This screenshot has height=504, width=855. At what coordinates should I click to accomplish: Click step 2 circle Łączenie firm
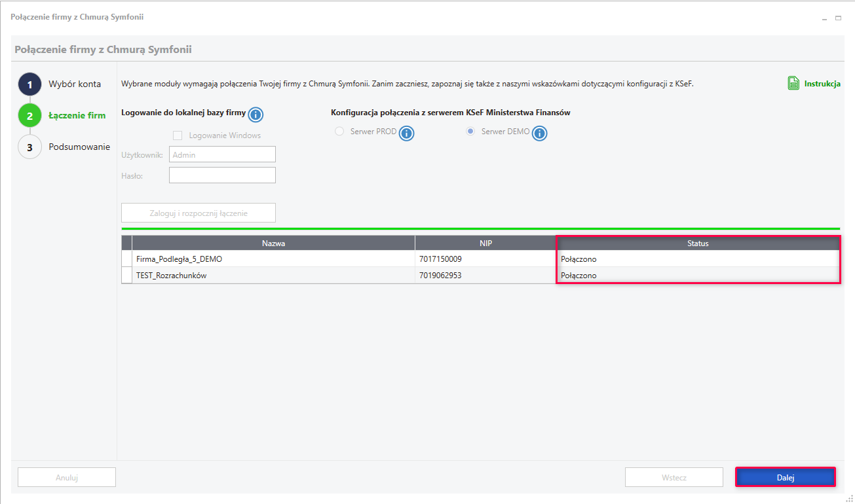(x=29, y=116)
